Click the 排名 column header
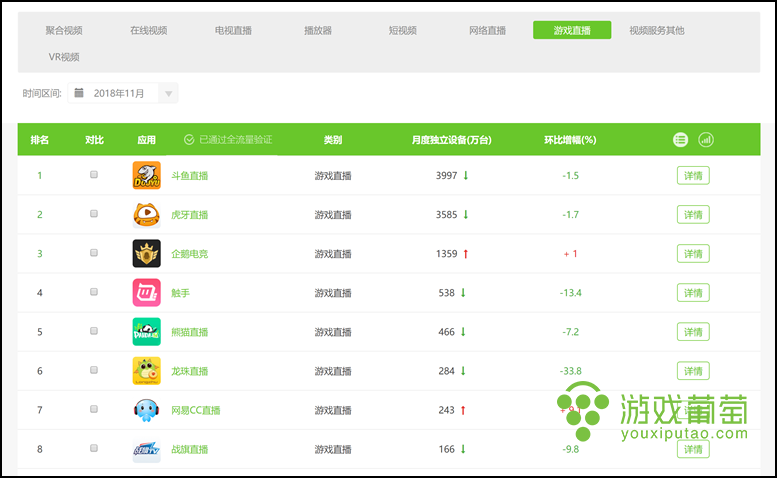The image size is (777, 478). tap(40, 140)
